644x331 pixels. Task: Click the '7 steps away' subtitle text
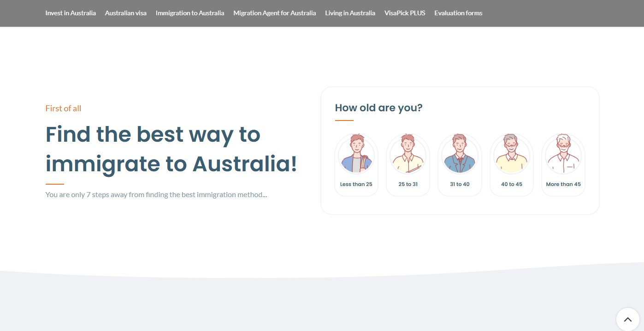(156, 194)
